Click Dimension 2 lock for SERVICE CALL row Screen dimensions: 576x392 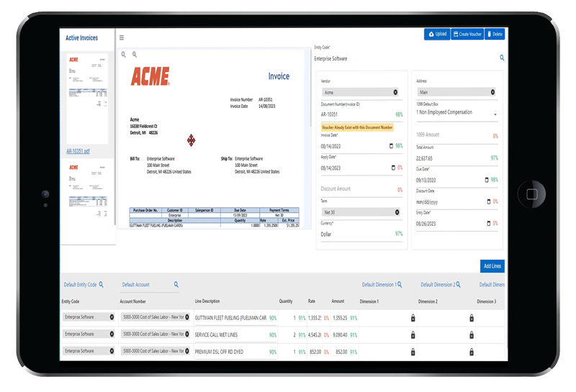472,334
